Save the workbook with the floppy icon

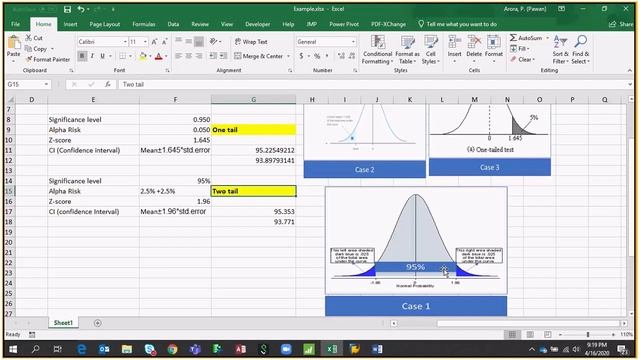click(68, 9)
